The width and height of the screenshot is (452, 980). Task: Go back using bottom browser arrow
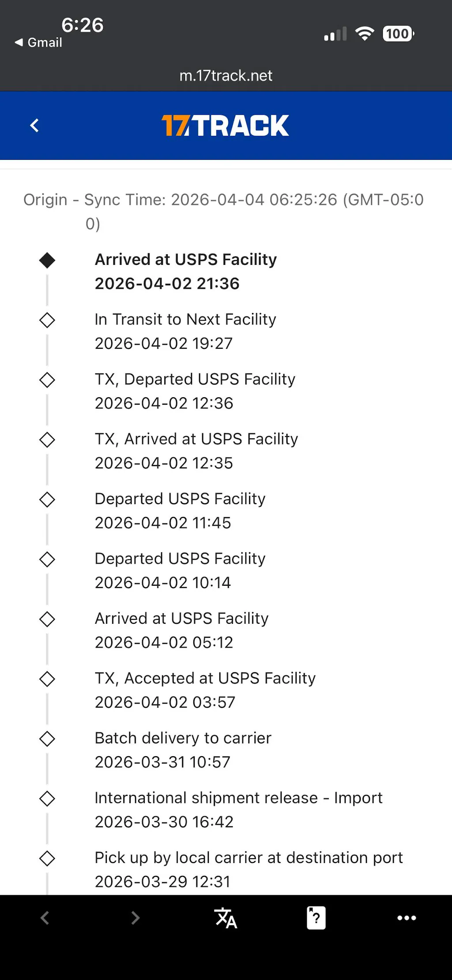pyautogui.click(x=45, y=918)
